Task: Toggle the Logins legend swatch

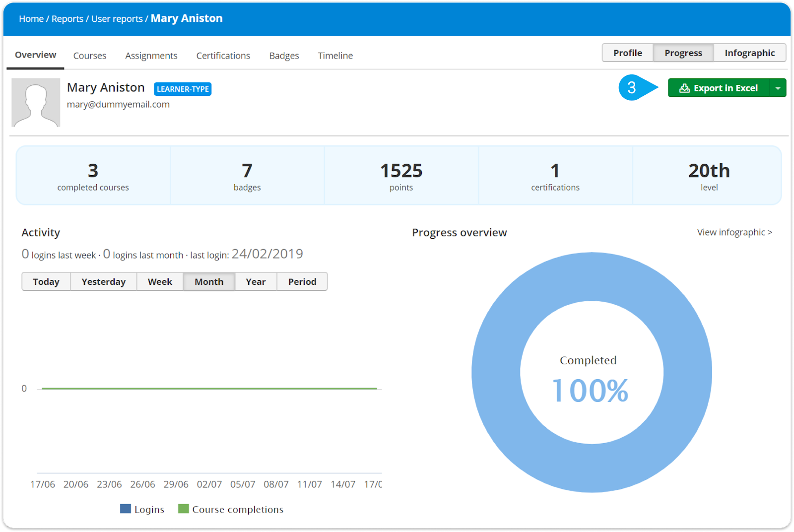Action: click(126, 509)
